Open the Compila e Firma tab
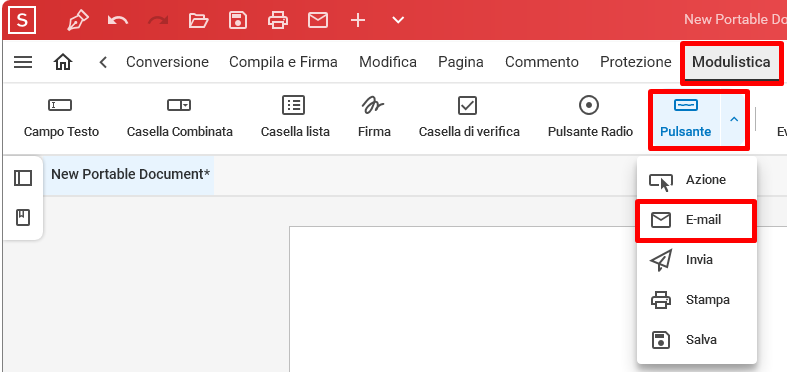Image resolution: width=787 pixels, height=372 pixels. (283, 62)
